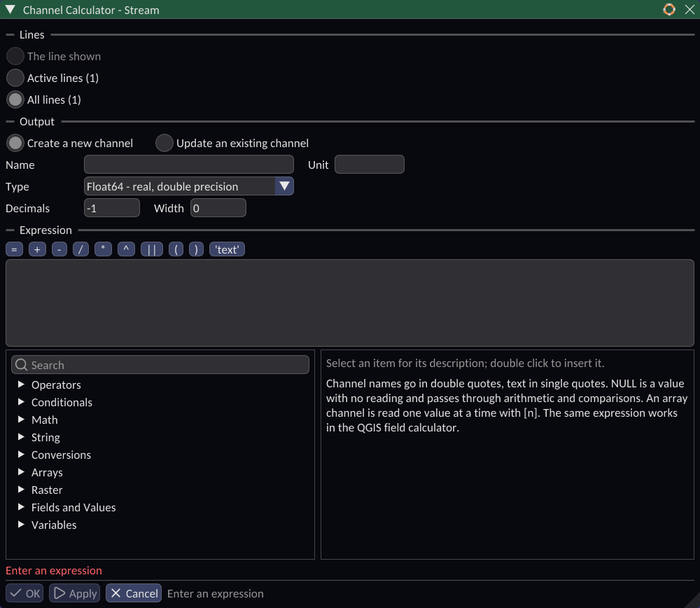This screenshot has width=700, height=608.
Task: Click the Apply button
Action: [75, 593]
